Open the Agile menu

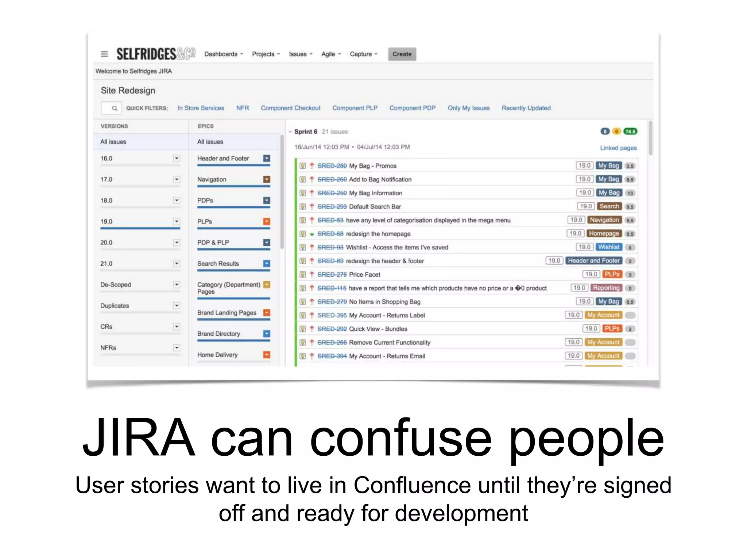(331, 54)
